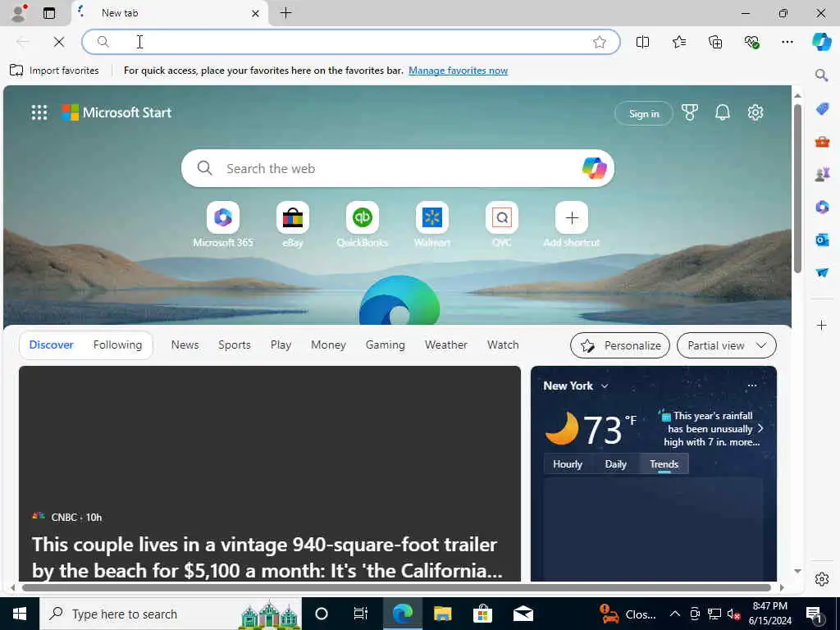Click the Search the web box

click(398, 168)
